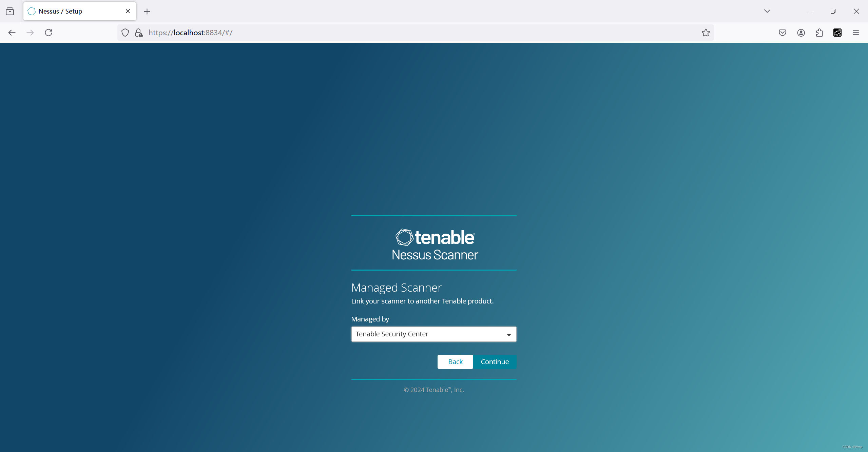868x452 pixels.
Task: Close the Nessus / Setup tab
Action: tap(128, 11)
